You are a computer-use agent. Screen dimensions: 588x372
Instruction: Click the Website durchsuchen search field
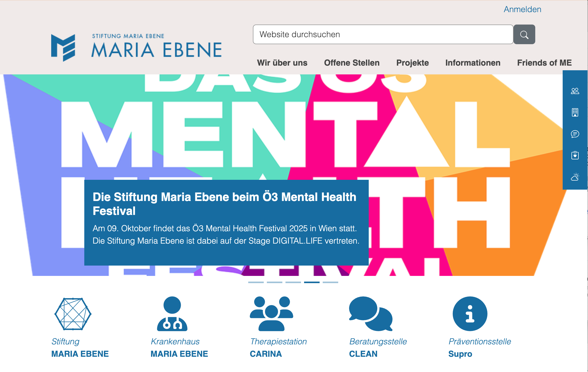(383, 34)
